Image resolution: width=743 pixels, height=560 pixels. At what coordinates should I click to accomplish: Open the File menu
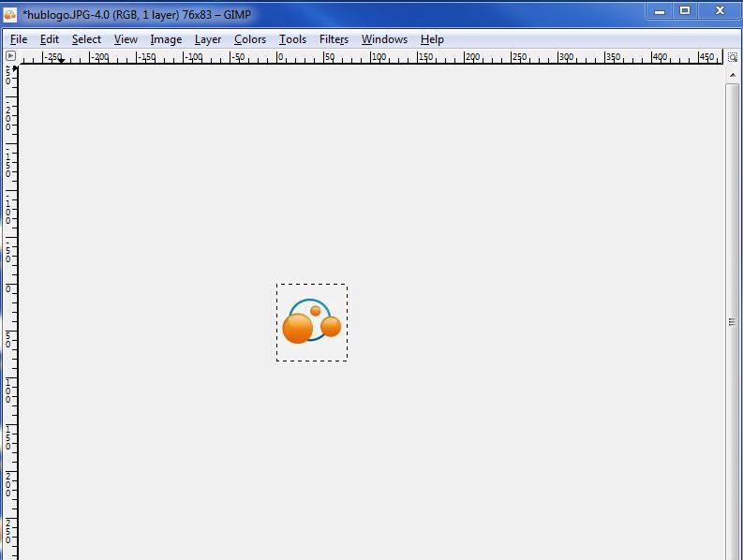pos(19,39)
